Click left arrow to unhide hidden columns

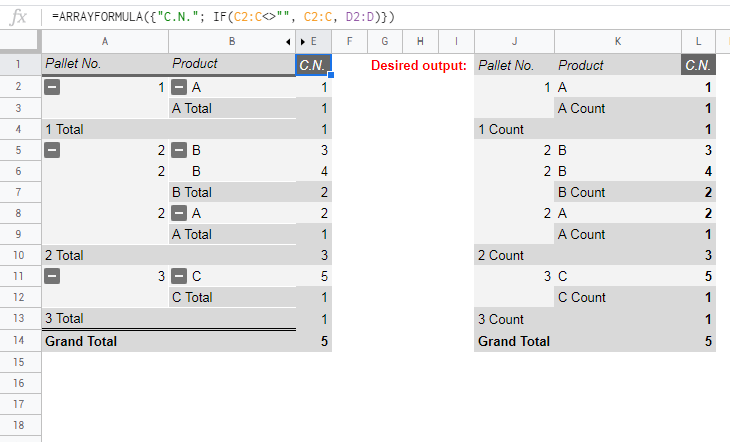click(x=288, y=42)
